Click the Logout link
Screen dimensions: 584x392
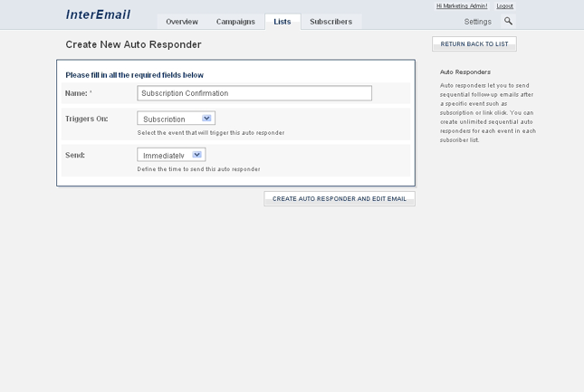click(x=504, y=6)
